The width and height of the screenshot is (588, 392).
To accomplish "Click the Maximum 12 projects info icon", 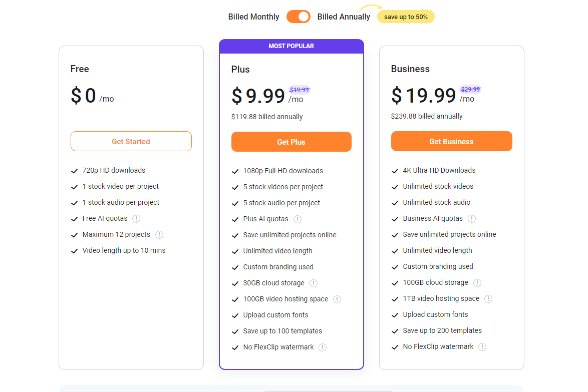I will (159, 234).
